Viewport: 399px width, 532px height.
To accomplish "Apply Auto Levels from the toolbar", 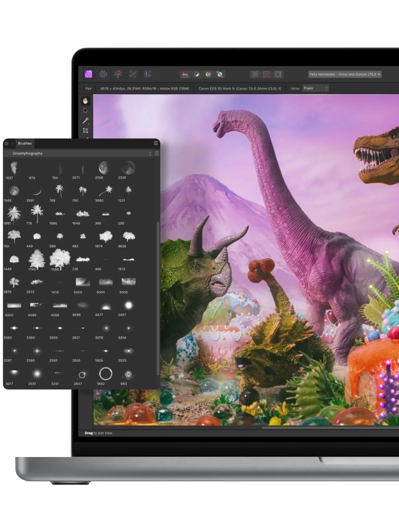I will (x=185, y=74).
